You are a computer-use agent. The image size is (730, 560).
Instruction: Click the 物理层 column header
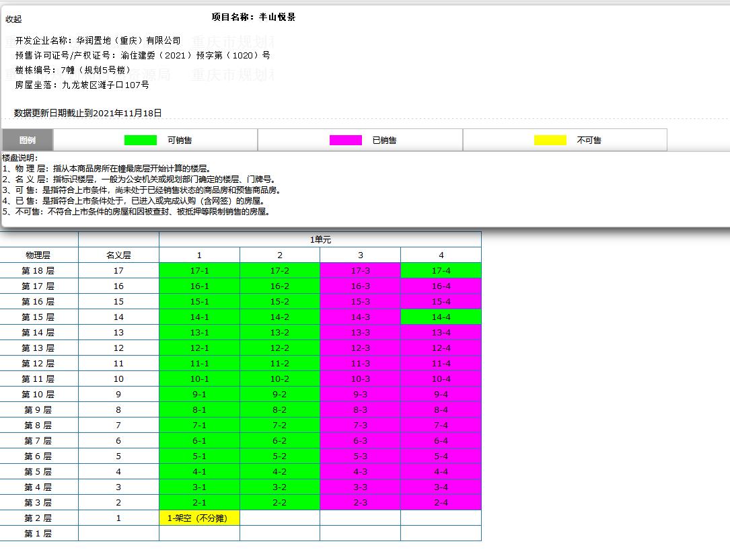38,255
